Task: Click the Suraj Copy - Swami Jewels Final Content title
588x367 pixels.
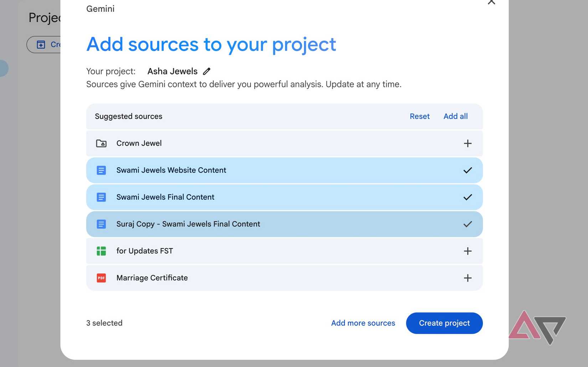Action: pos(188,224)
